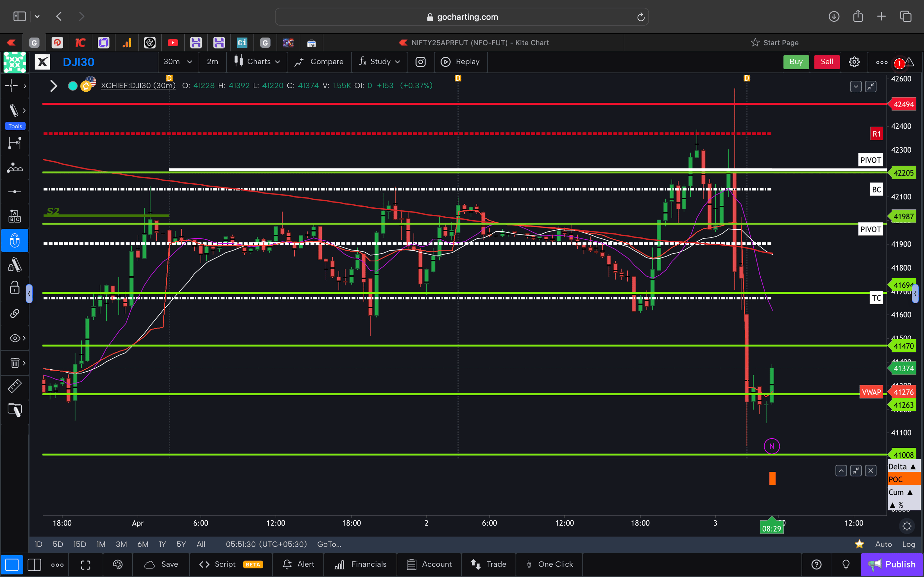The width and height of the screenshot is (924, 577).
Task: Toggle Auto price scaling
Action: tap(883, 544)
